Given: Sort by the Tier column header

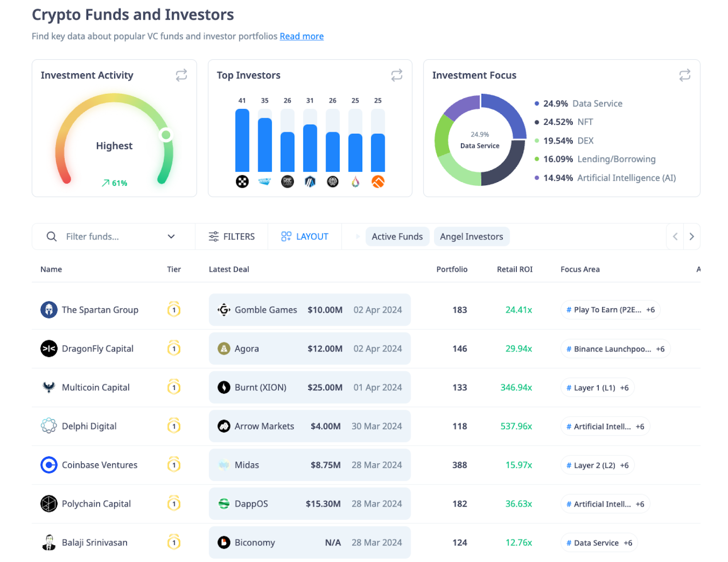Looking at the screenshot, I should click(x=174, y=269).
